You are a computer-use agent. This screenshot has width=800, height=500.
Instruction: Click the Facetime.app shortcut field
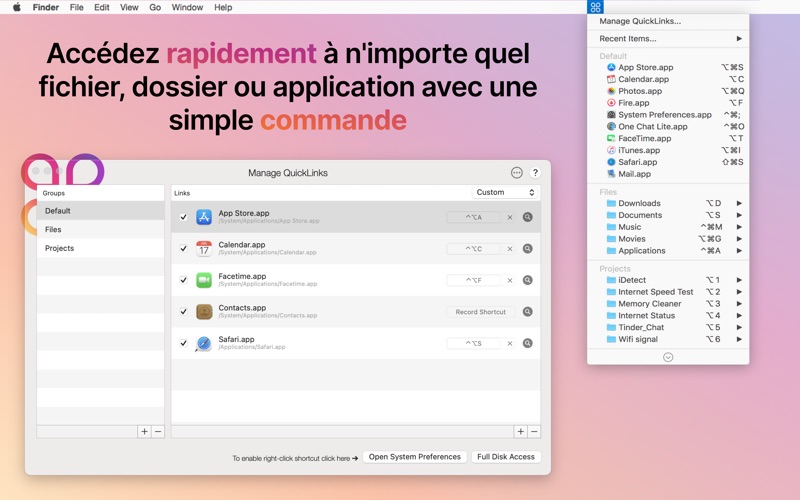(474, 280)
